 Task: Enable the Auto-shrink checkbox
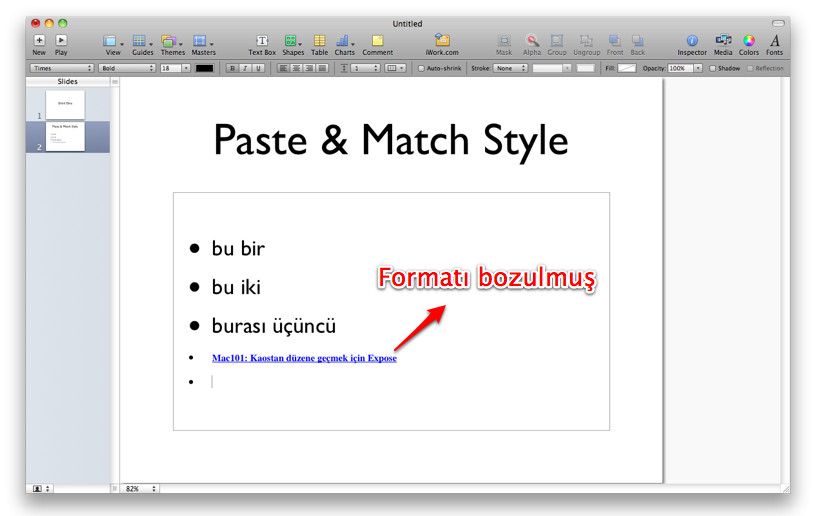point(421,69)
